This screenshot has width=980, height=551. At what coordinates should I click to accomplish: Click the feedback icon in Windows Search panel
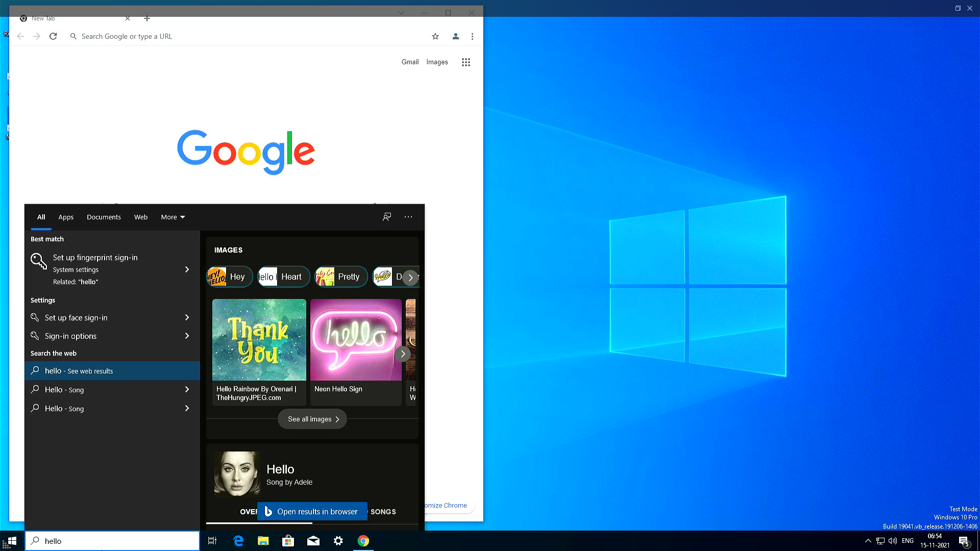click(x=387, y=217)
